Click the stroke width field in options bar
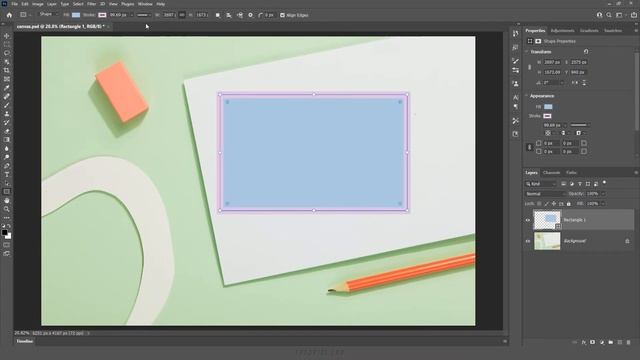 click(x=119, y=15)
